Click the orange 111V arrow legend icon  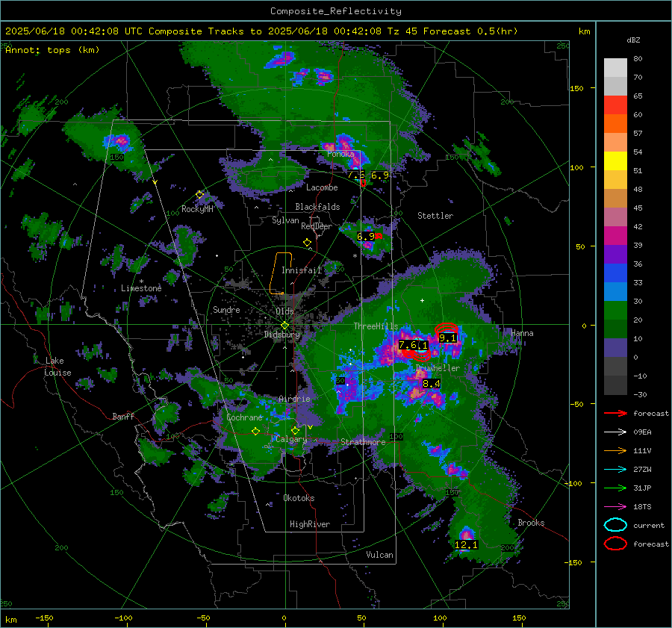pyautogui.click(x=615, y=450)
